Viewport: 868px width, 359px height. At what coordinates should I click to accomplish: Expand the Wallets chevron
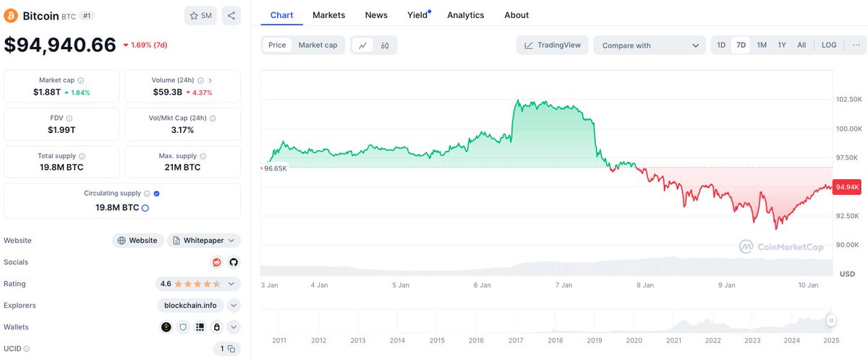(234, 327)
